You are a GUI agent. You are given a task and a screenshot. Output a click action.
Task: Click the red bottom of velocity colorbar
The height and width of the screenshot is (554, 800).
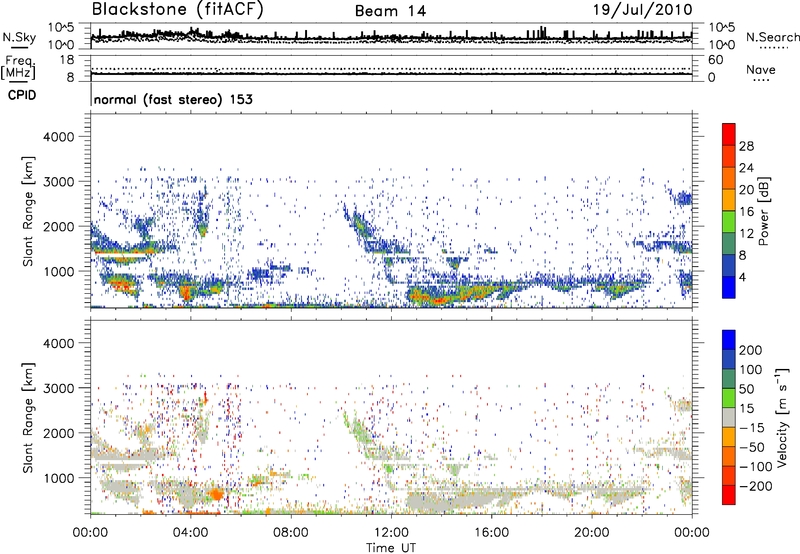[729, 495]
